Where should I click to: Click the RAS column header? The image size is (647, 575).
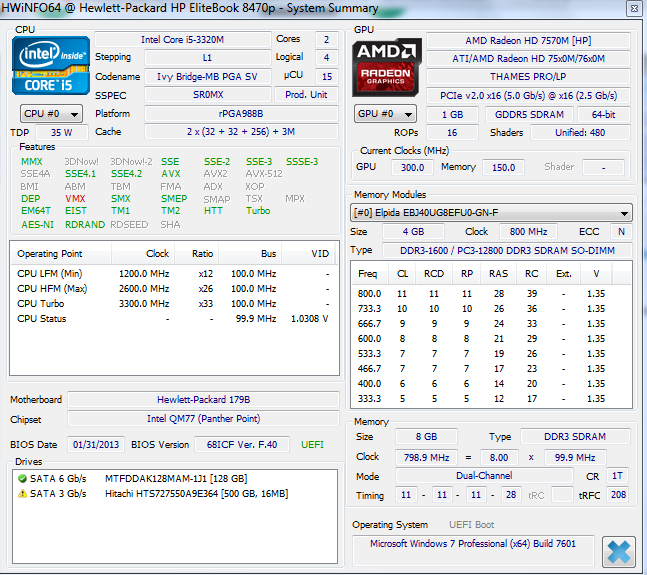(498, 273)
